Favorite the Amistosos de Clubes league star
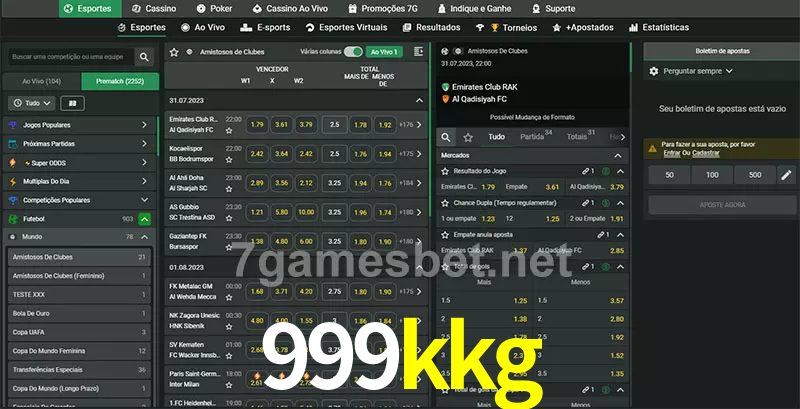 174,51
